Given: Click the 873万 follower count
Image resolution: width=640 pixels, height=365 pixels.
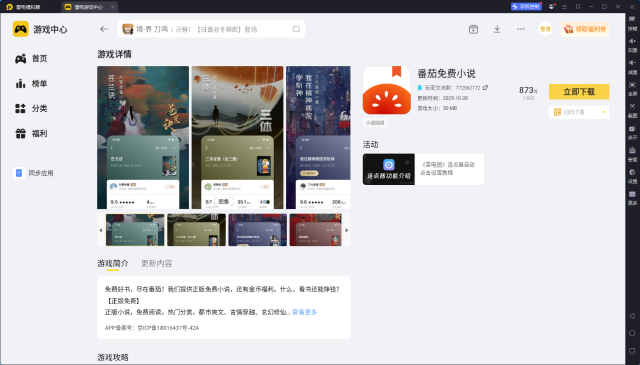Looking at the screenshot, I should 528,91.
